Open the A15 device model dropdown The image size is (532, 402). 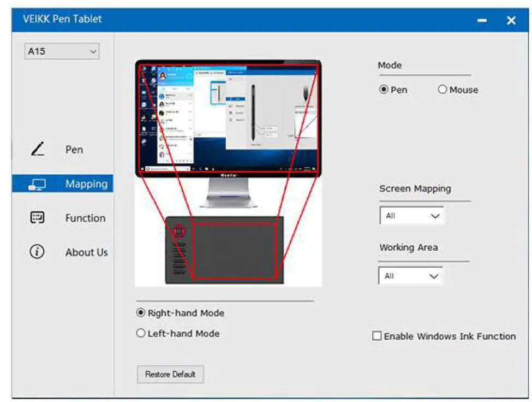click(x=62, y=52)
